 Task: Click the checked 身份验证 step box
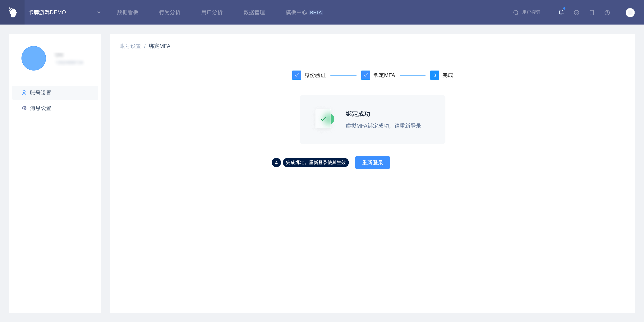tap(297, 75)
